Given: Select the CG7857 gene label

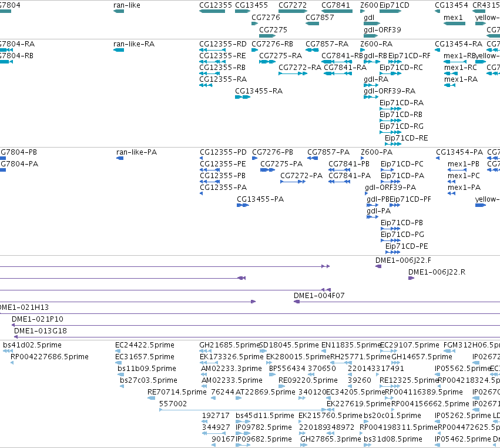Looking at the screenshot, I should pyautogui.click(x=320, y=18).
